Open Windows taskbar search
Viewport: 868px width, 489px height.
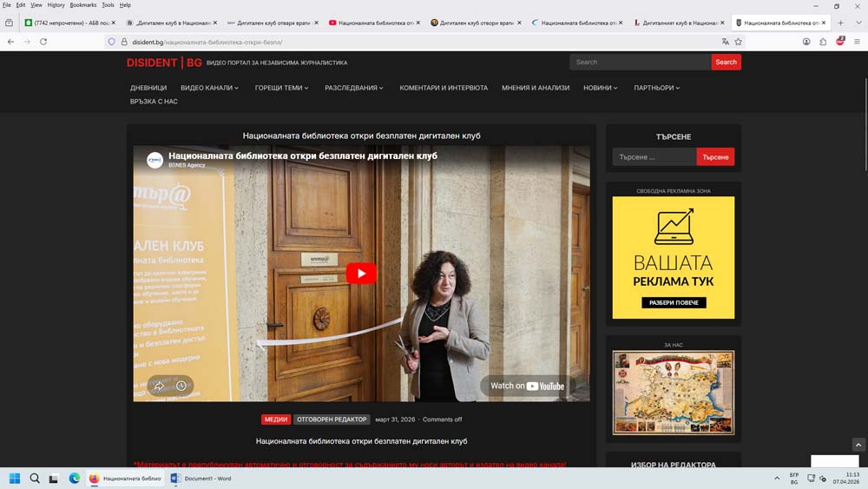click(35, 479)
